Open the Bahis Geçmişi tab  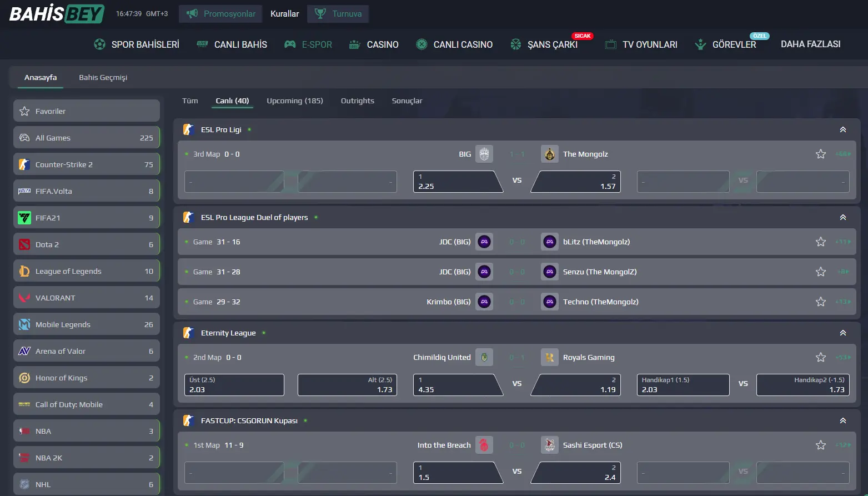[x=103, y=77]
